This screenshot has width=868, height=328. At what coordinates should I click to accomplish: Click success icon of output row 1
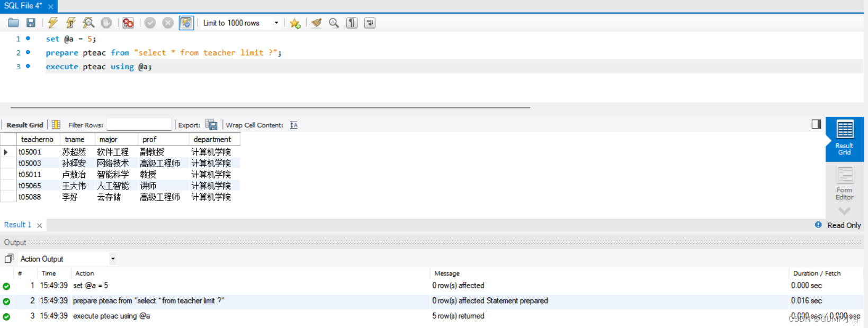click(x=6, y=286)
